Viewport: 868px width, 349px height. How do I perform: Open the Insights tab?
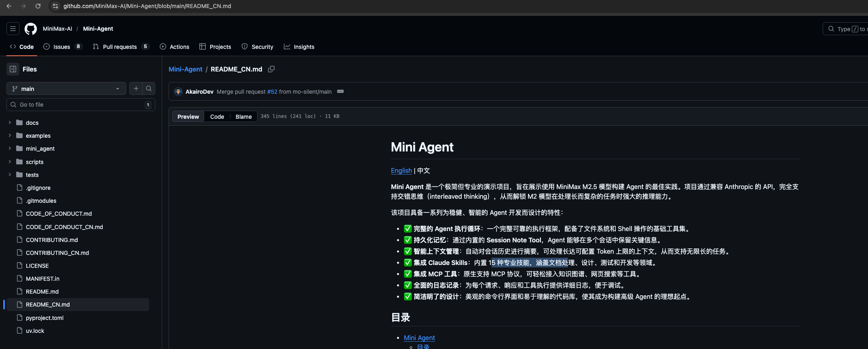click(x=299, y=47)
